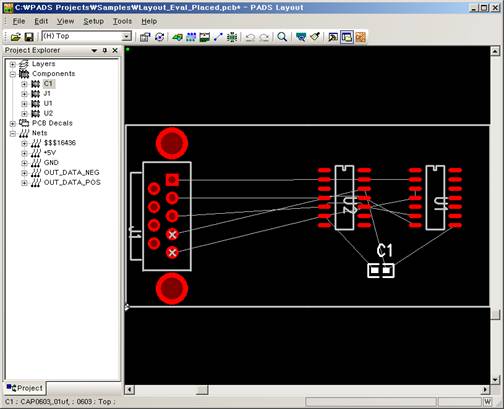Expand the PCB Decals tree node
This screenshot has width=504, height=409.
pyautogui.click(x=13, y=124)
